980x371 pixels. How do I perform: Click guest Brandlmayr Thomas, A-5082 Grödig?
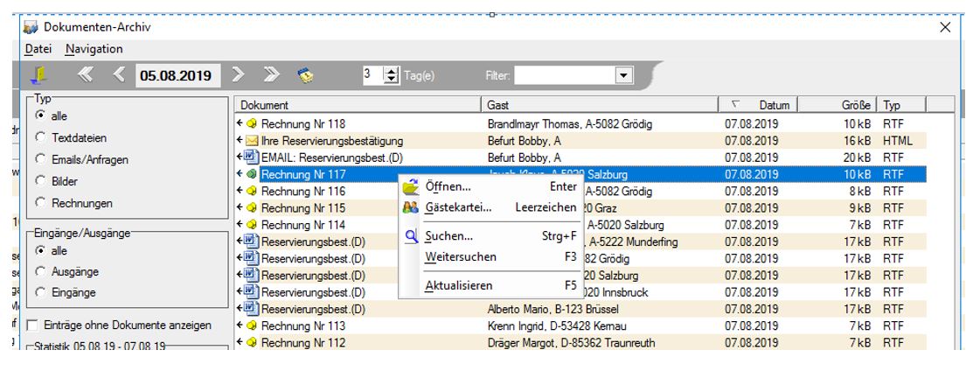[x=569, y=124]
